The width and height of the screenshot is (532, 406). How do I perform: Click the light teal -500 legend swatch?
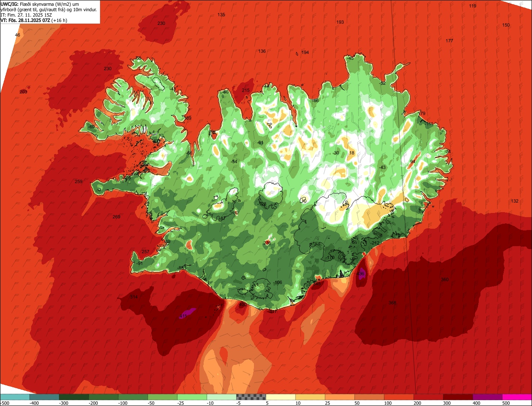click(15, 397)
